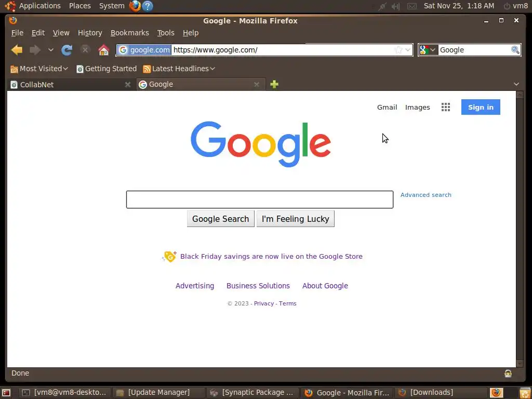Click the blue Sign in button
The height and width of the screenshot is (399, 532).
[481, 107]
